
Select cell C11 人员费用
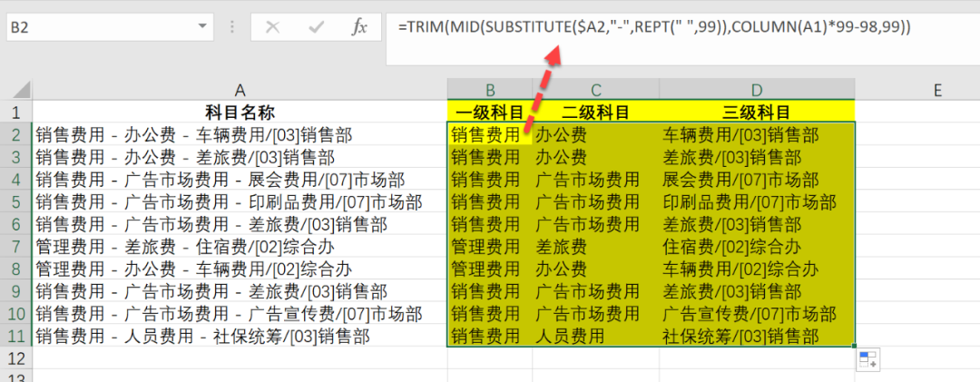[595, 337]
